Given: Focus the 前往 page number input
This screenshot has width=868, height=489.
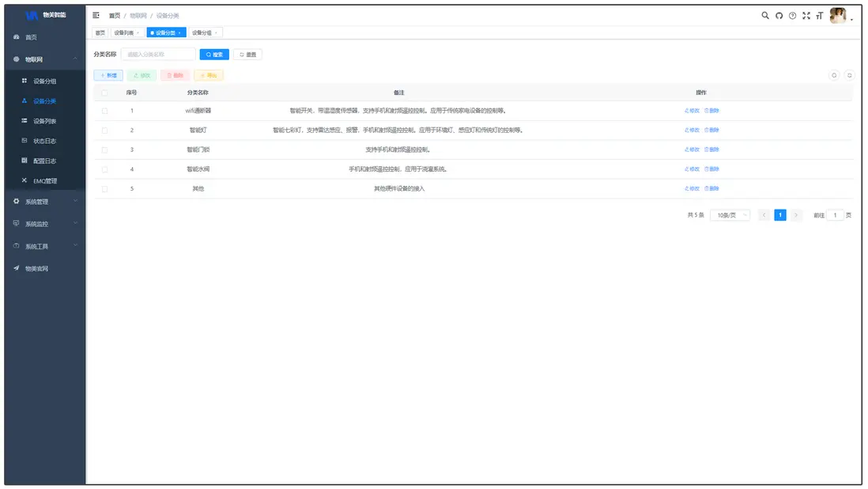Looking at the screenshot, I should click(x=835, y=215).
